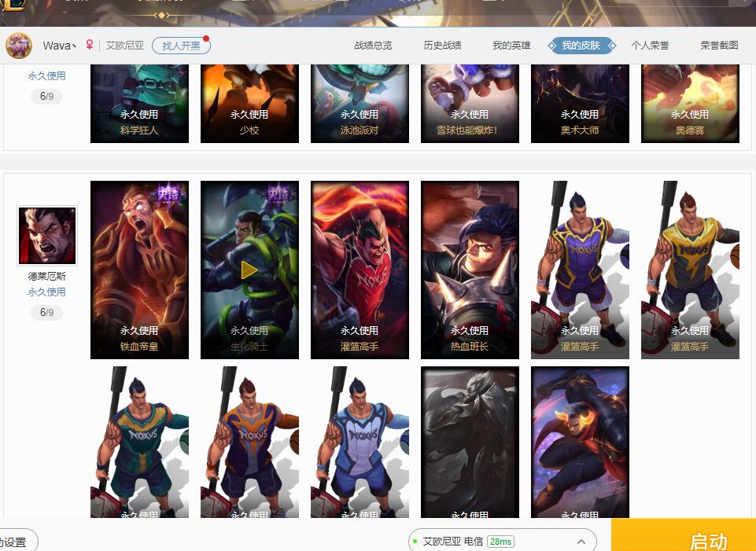Click the 永久使用 label under 德莱厄斯
The height and width of the screenshot is (551, 756).
click(x=46, y=292)
